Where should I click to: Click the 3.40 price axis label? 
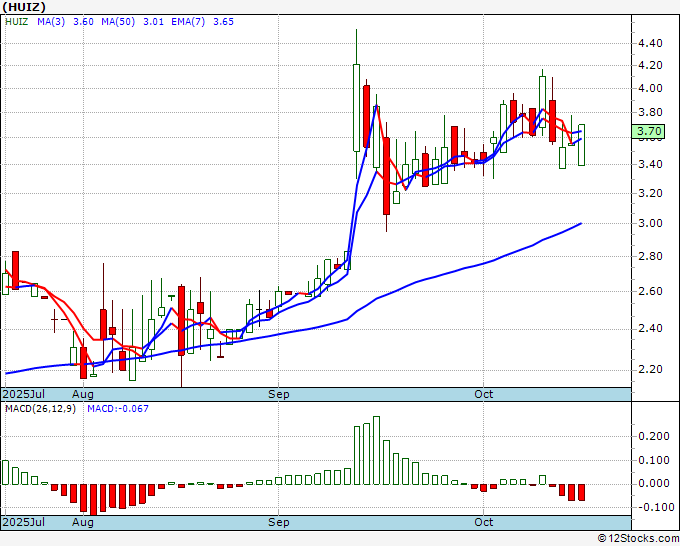click(650, 164)
